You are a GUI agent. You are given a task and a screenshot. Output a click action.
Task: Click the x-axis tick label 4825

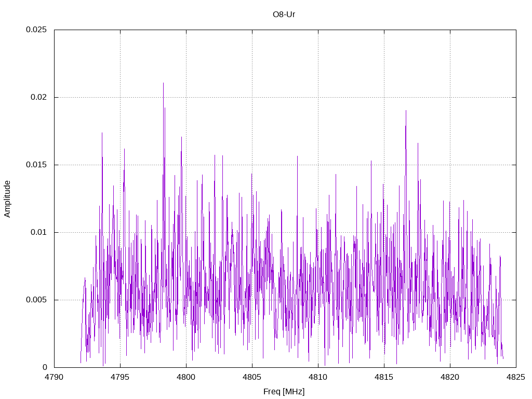tap(516, 377)
